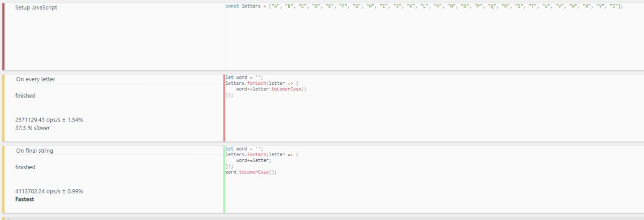Select the 'Setup JavaScript' label
The image size is (644, 220).
point(36,8)
